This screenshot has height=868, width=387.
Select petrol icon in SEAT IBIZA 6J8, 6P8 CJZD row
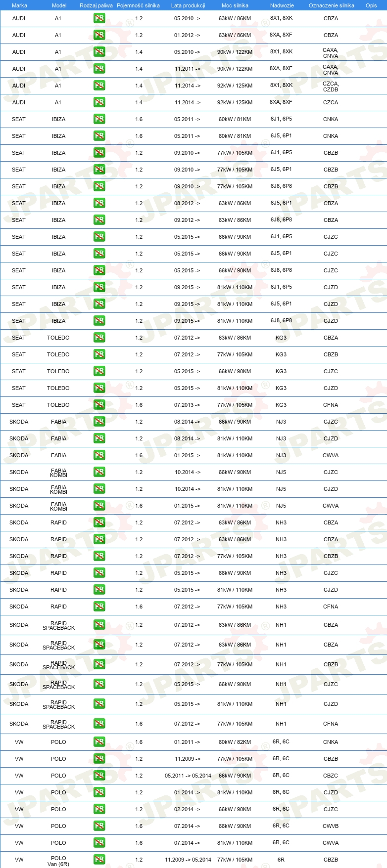(99, 321)
